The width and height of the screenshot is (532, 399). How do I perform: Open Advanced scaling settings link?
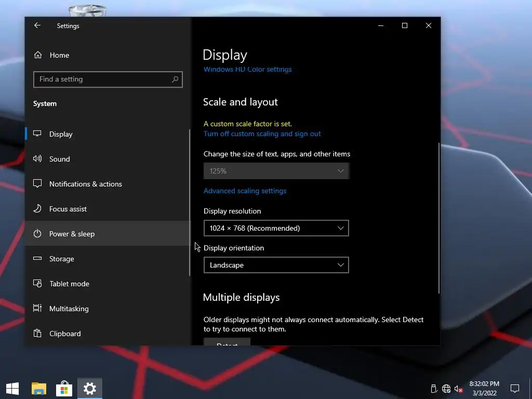pos(245,191)
